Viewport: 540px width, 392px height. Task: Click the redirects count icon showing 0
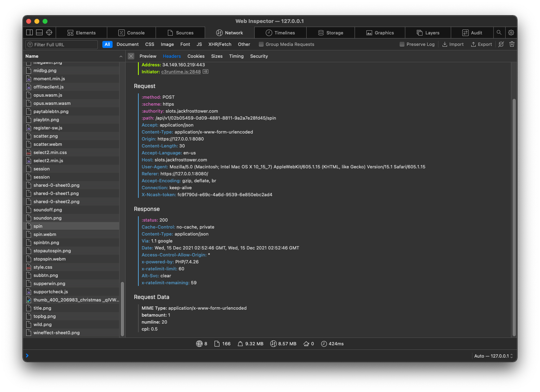click(306, 344)
